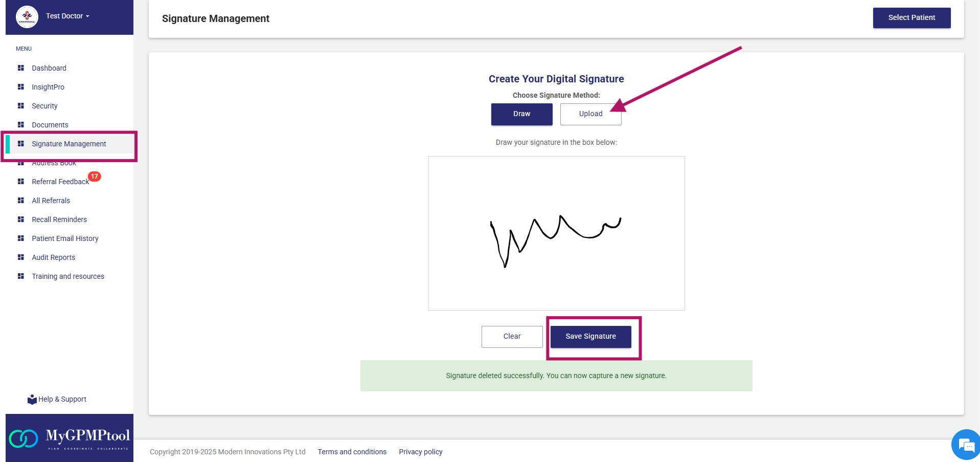Click the Security grid icon
This screenshot has height=462, width=980.
pyautogui.click(x=21, y=106)
